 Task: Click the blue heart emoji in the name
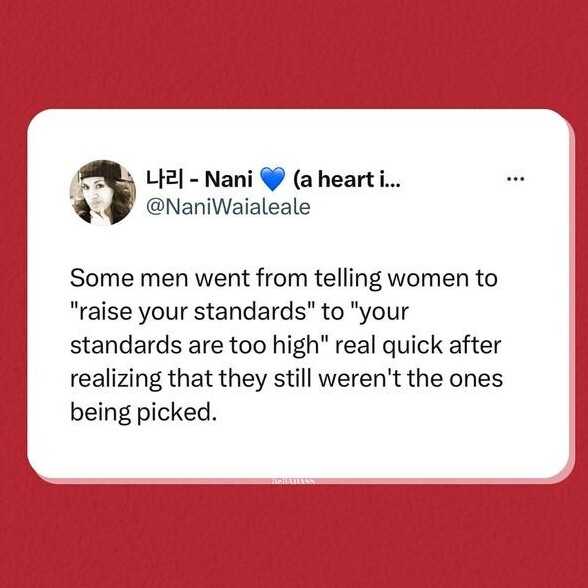[272, 180]
